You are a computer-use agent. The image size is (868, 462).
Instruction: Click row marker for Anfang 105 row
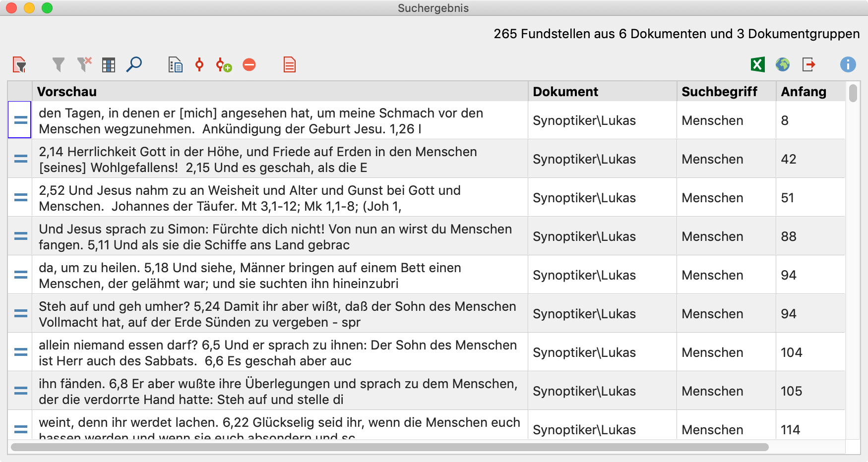pyautogui.click(x=20, y=391)
